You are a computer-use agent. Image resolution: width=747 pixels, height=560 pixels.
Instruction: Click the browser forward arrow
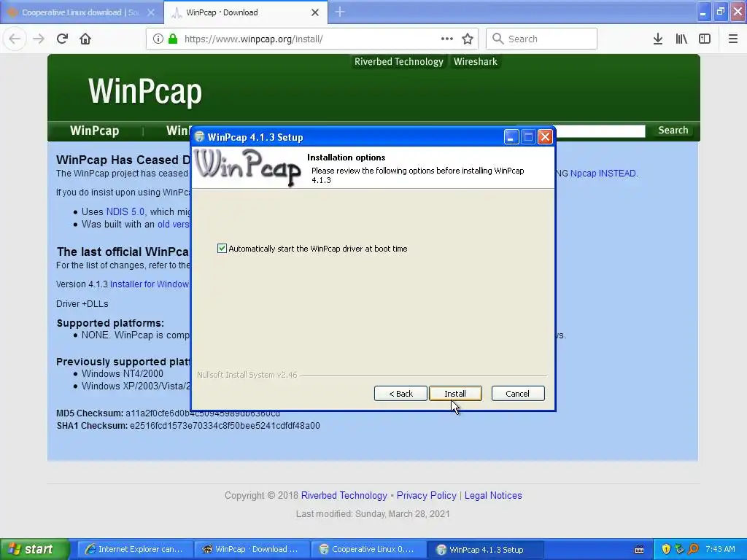39,39
